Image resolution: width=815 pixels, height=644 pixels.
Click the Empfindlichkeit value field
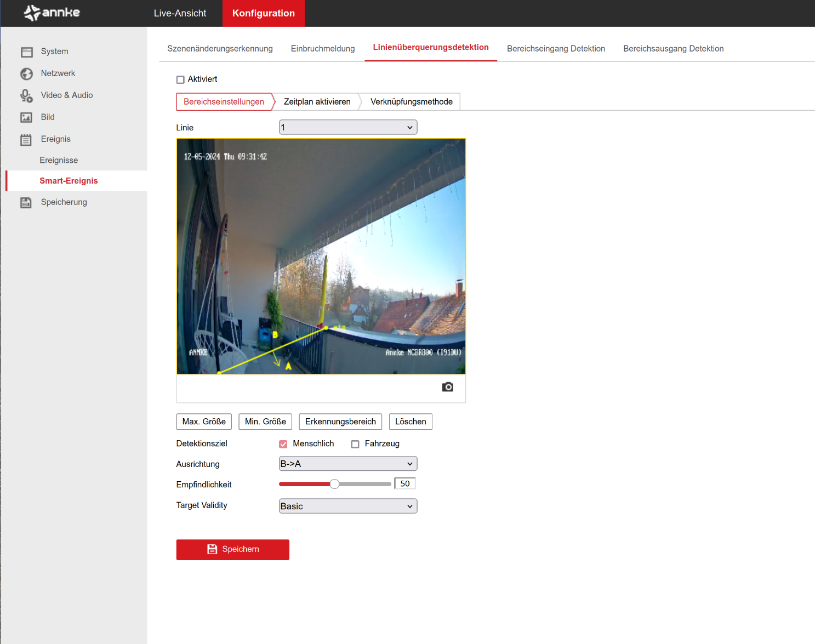click(x=405, y=483)
